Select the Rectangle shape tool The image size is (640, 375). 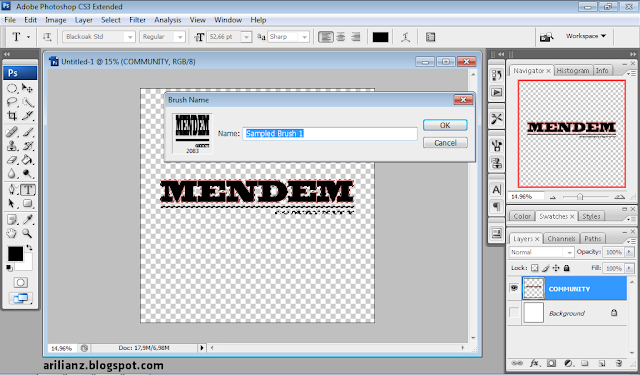coord(27,203)
